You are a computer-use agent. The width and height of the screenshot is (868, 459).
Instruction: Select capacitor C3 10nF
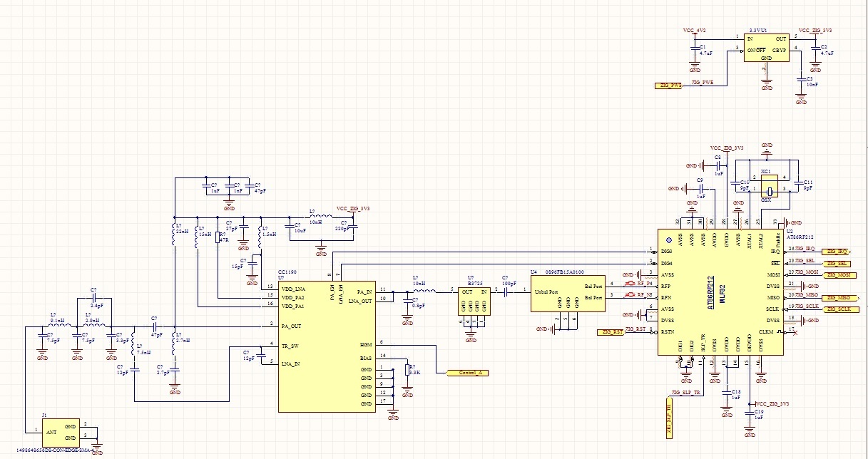pyautogui.click(x=802, y=79)
